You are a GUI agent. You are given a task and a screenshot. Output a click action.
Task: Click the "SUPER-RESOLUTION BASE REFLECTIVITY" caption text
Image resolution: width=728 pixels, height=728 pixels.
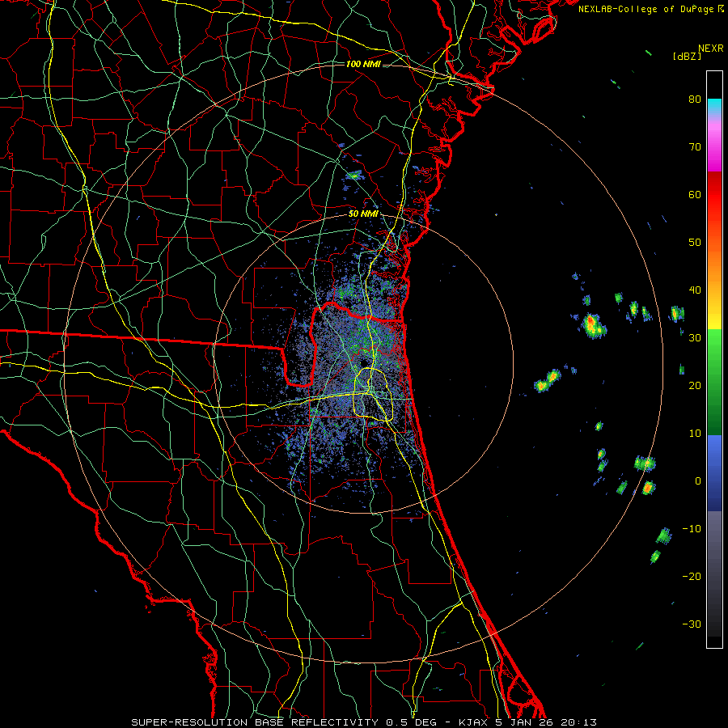tap(255, 722)
